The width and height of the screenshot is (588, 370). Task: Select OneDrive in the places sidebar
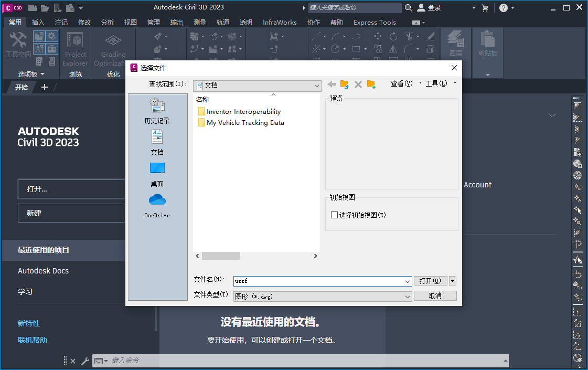click(156, 204)
